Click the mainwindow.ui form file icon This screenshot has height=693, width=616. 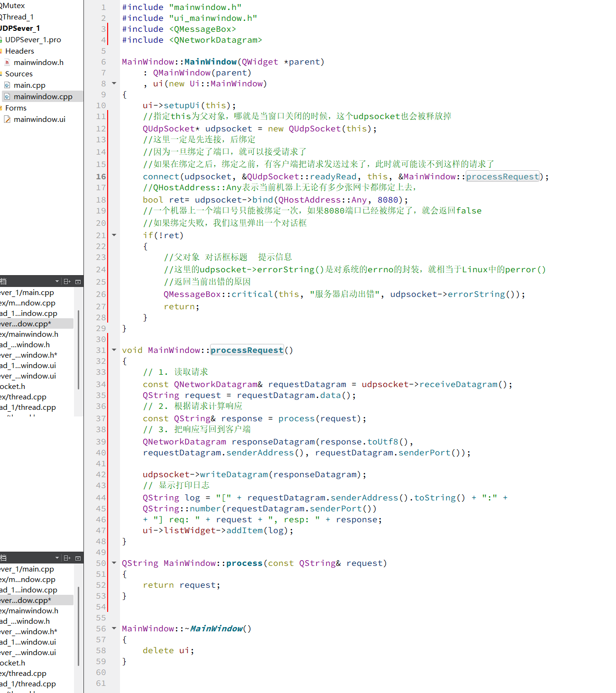(7, 119)
